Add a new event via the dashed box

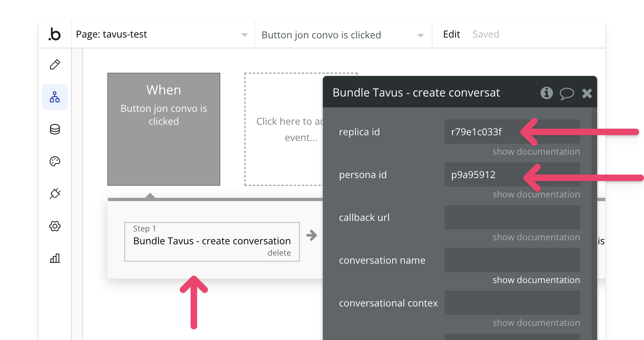tap(284, 129)
